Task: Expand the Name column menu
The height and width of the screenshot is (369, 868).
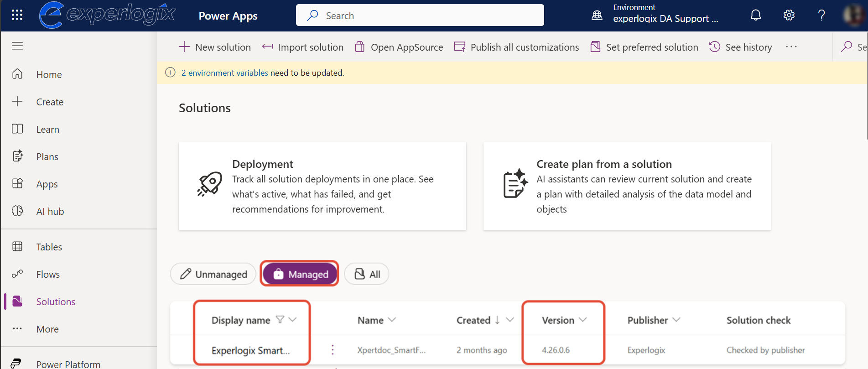Action: 391,320
